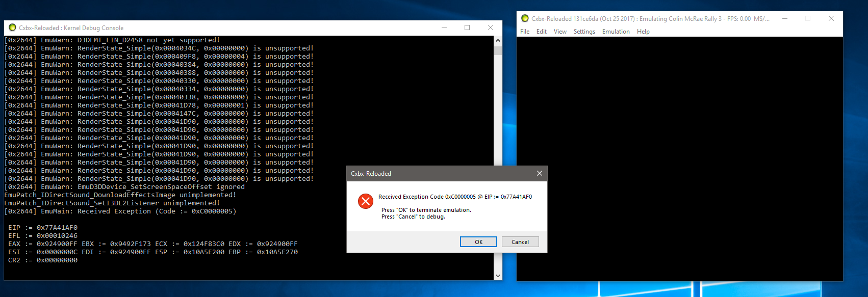Click the 'CR2 := 0x00000000' console line

pos(43,260)
